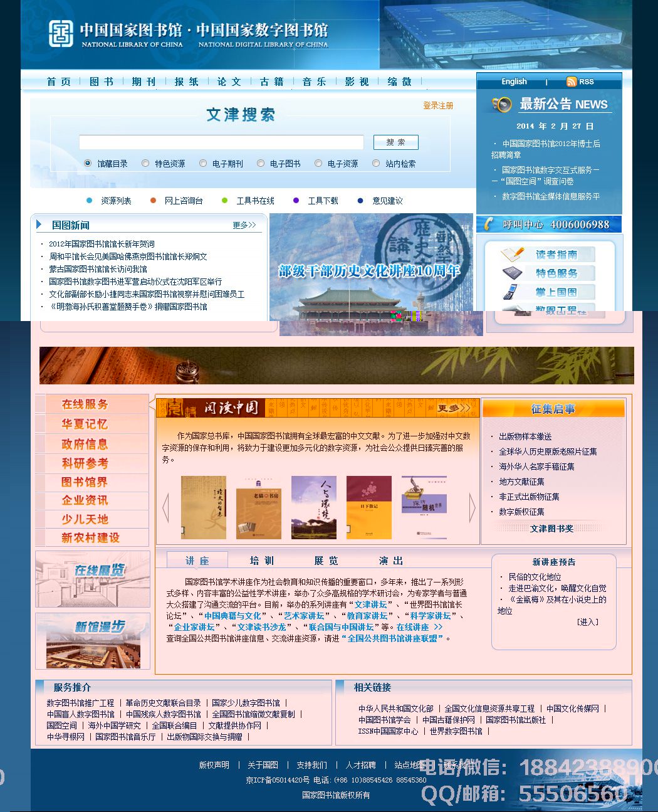Select 特色资源 search scope radio

click(x=145, y=163)
